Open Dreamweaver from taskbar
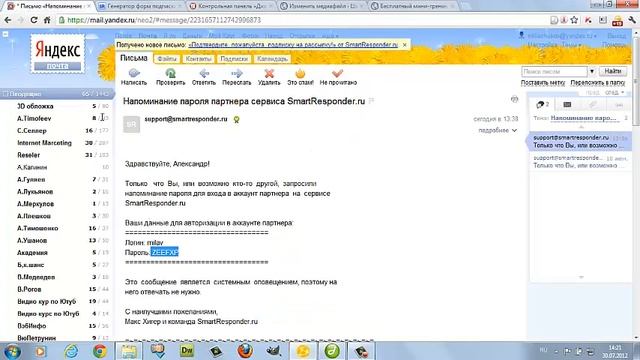This screenshot has height=360, width=640. click(x=187, y=351)
